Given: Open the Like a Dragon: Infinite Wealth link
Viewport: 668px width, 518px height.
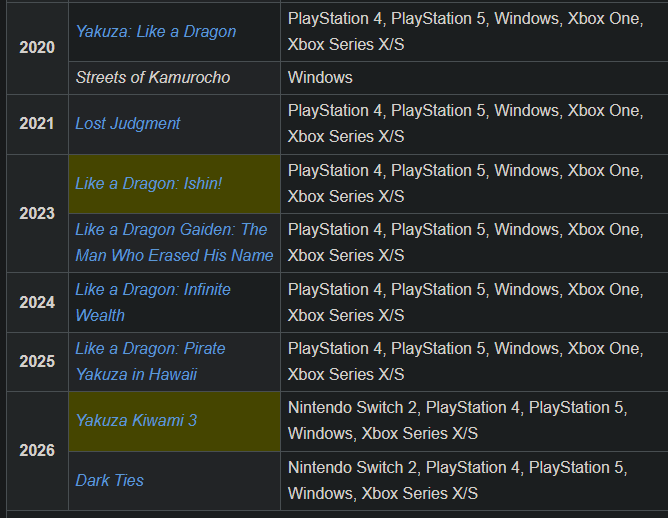Looking at the screenshot, I should 153,302.
